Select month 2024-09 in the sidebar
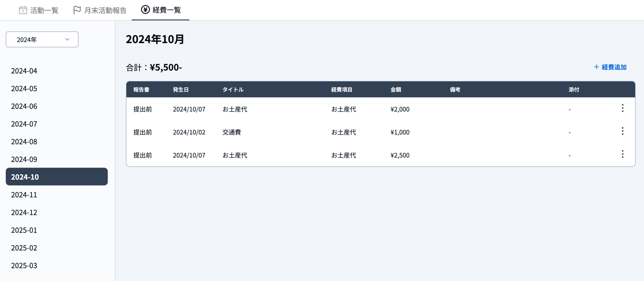Screen dimensions: 644x281 (24, 159)
